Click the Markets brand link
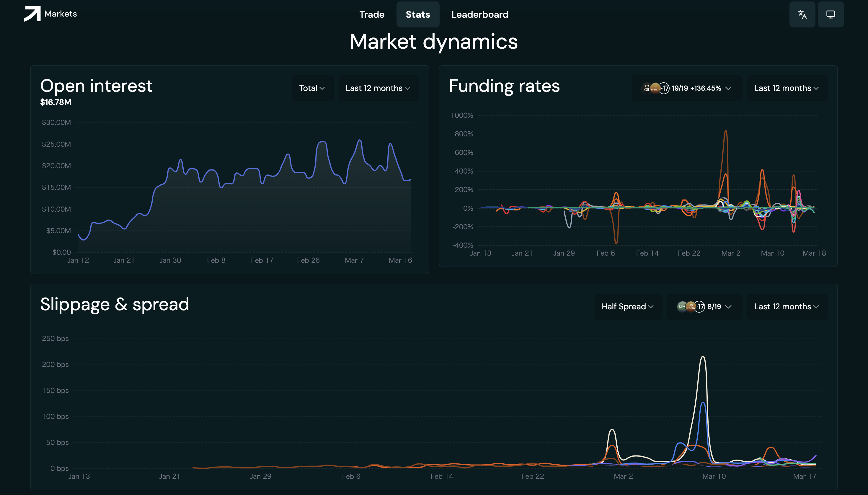 tap(61, 14)
